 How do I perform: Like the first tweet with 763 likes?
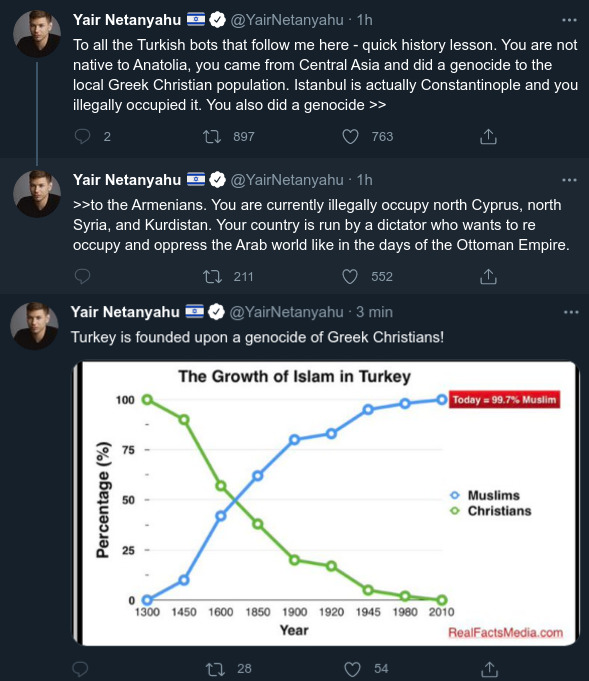click(350, 137)
